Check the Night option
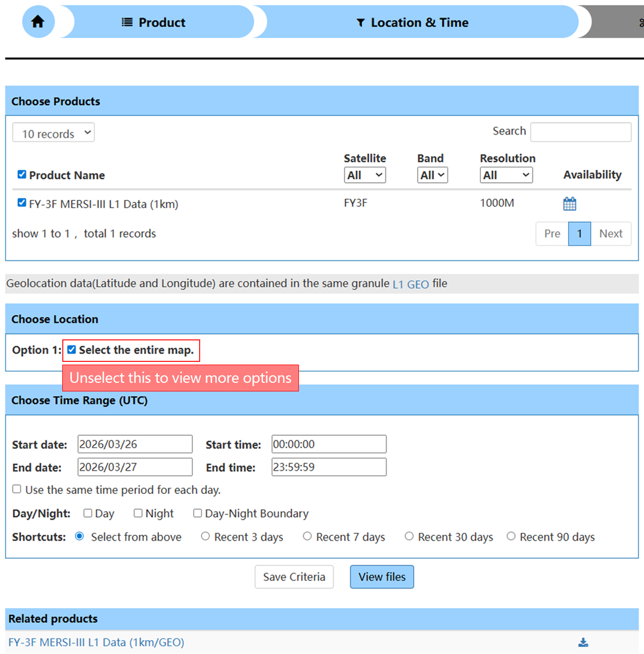The image size is (644, 654). pyautogui.click(x=138, y=513)
